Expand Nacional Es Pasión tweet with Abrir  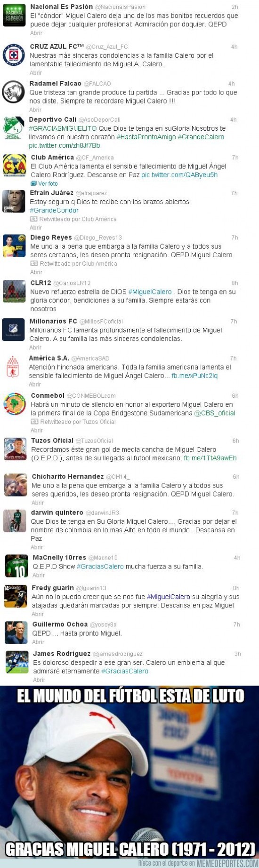tap(36, 33)
